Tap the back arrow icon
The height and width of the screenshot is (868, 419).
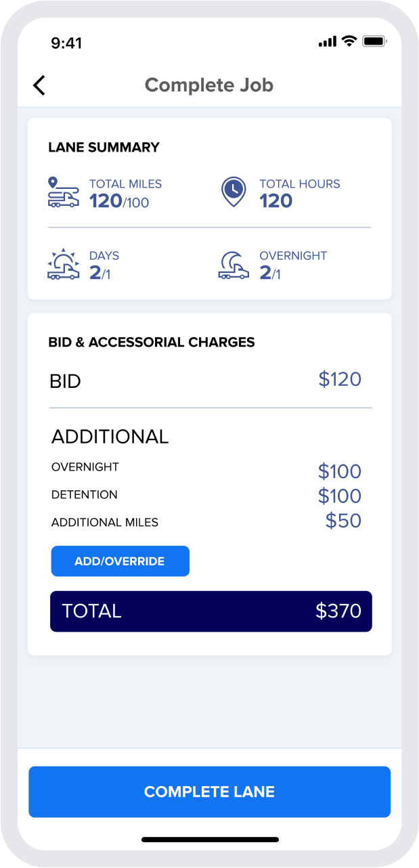click(39, 85)
